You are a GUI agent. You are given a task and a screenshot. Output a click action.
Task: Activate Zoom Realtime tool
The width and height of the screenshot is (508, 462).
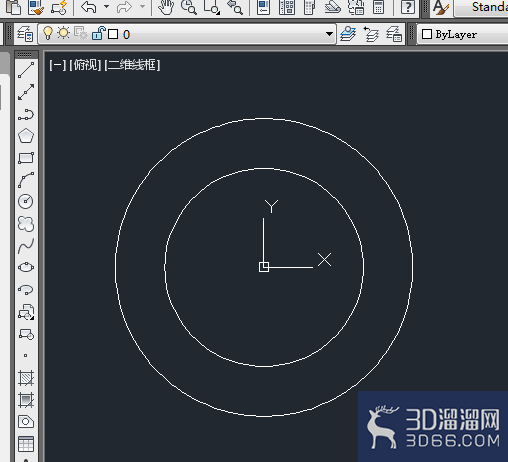click(189, 7)
